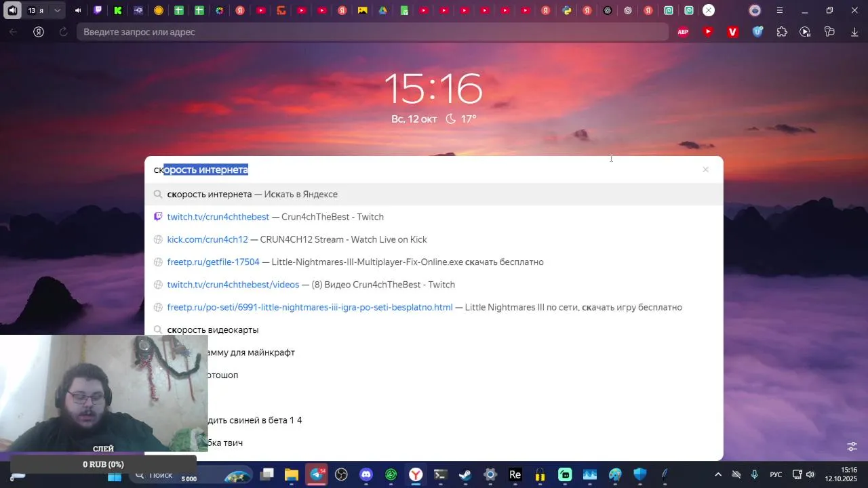The image size is (868, 488).
Task: Switch to the Python icon tab
Action: coord(567,10)
